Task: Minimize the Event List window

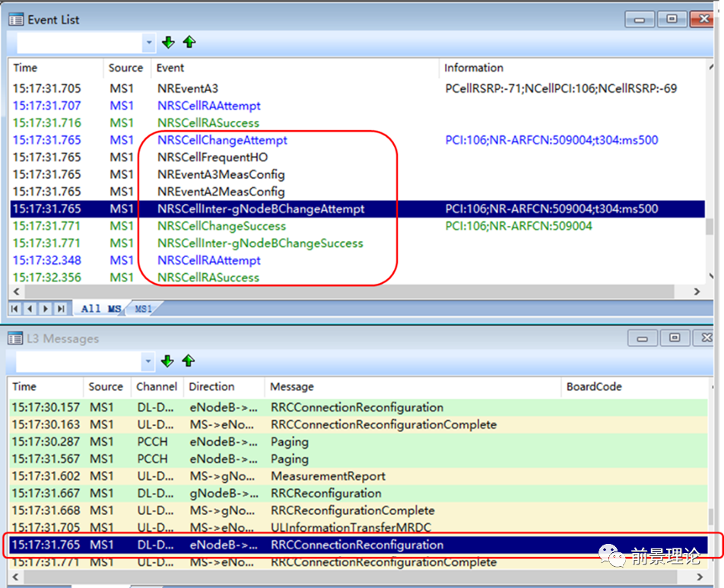Action: tap(640, 20)
